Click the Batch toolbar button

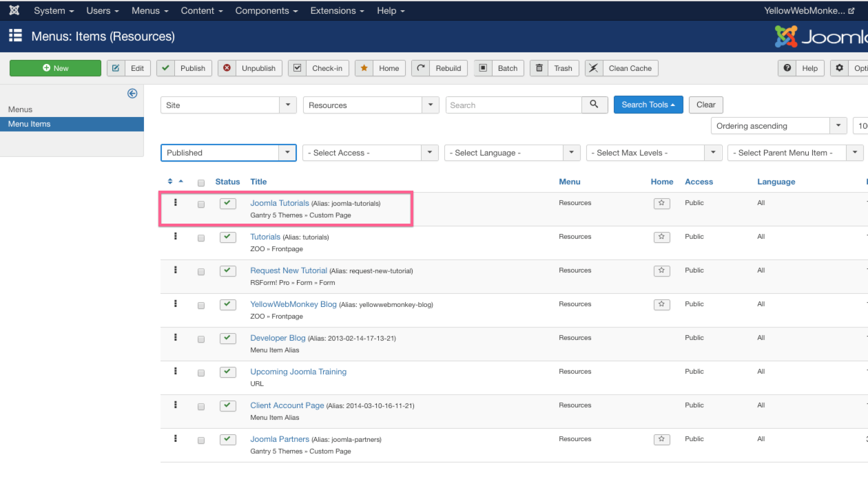pos(499,68)
